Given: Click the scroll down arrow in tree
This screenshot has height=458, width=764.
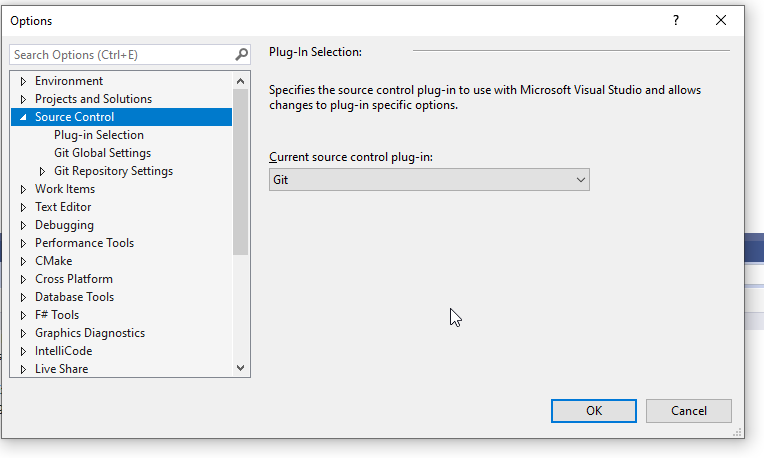Looking at the screenshot, I should 240,368.
